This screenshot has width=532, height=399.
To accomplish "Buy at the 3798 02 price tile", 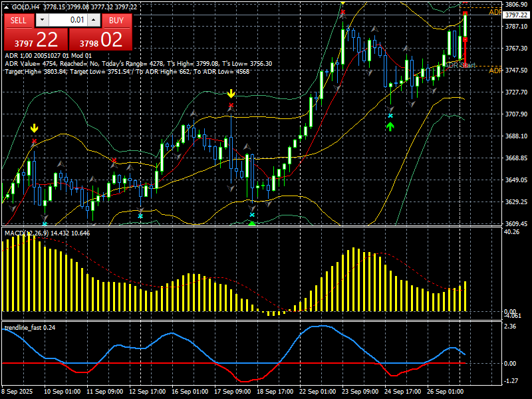I will coord(101,40).
